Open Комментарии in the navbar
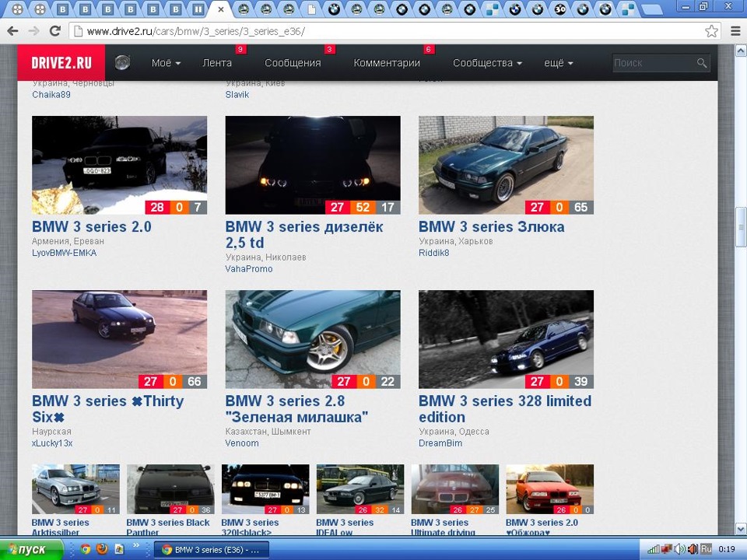 387,63
